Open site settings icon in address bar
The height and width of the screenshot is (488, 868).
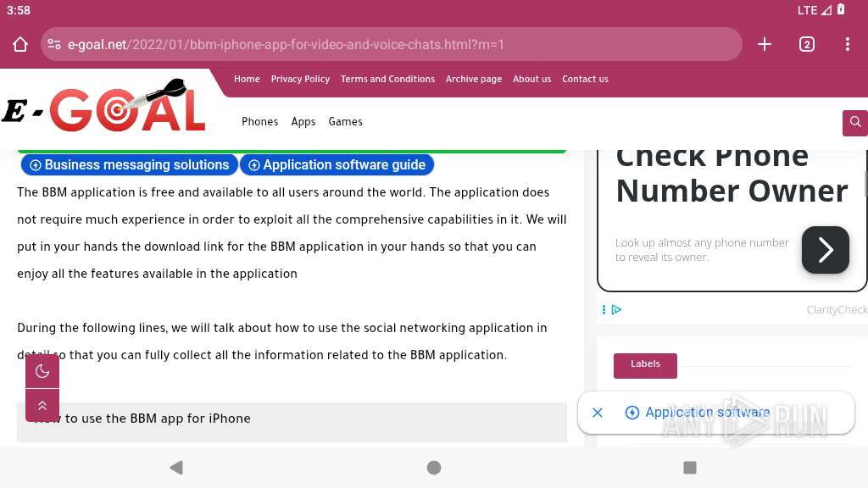click(54, 44)
